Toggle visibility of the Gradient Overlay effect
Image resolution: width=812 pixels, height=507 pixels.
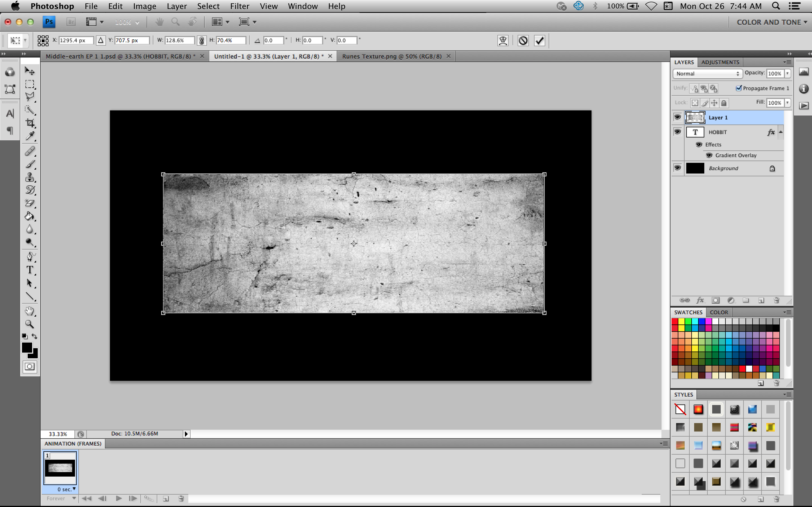tap(709, 155)
